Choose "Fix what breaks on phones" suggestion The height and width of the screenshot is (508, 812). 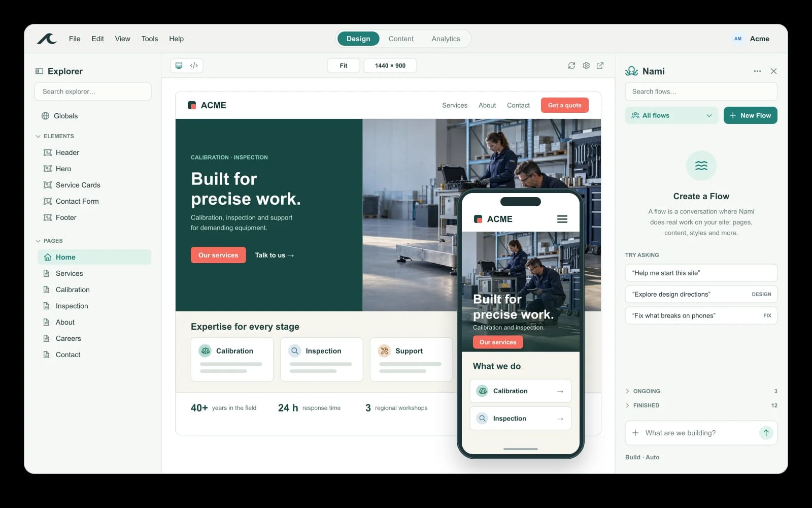coord(701,315)
